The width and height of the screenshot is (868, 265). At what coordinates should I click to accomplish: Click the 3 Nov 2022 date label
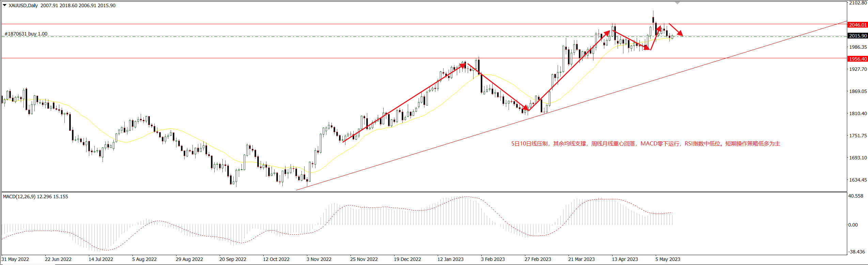tap(319, 259)
